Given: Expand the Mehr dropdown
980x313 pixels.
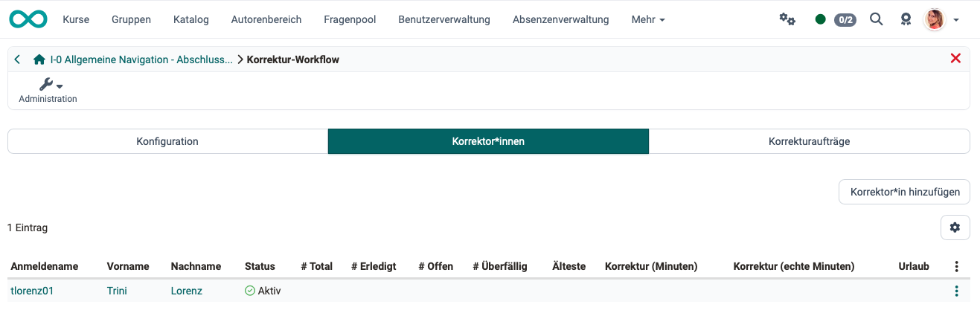Looking at the screenshot, I should (648, 19).
